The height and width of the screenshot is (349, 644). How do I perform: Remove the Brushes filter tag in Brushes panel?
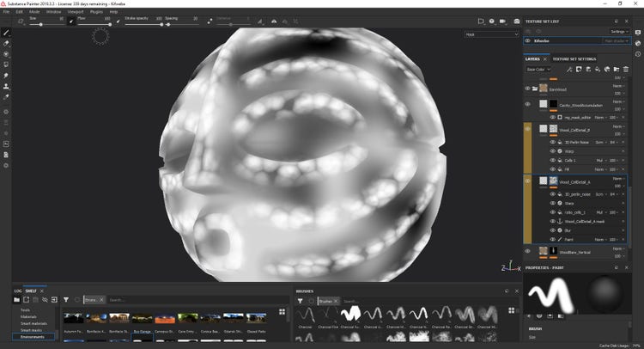coord(336,301)
